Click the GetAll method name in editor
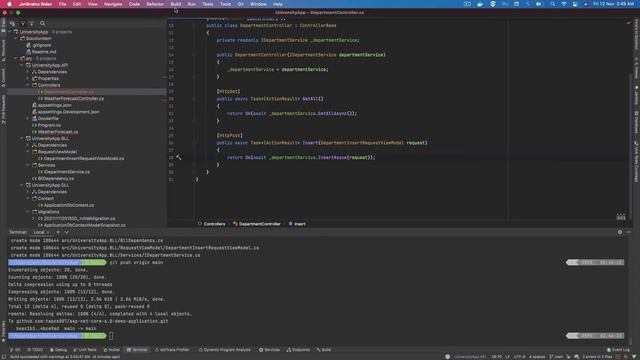 point(310,99)
